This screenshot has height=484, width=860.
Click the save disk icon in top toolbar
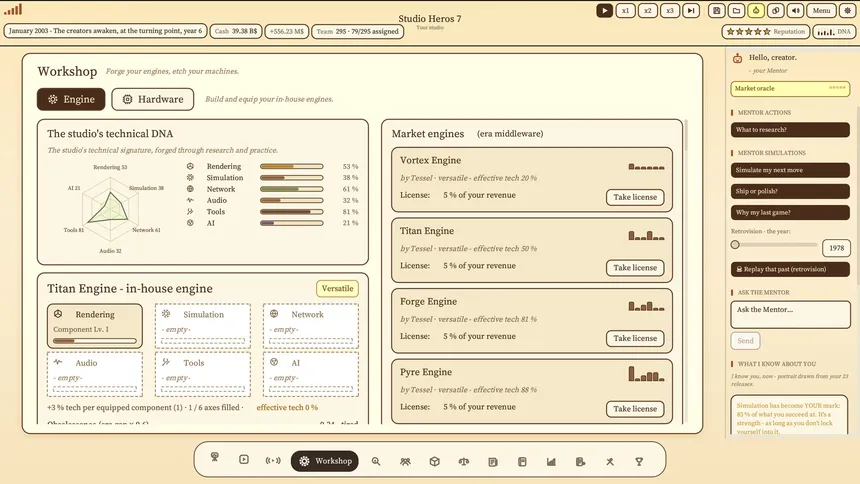point(716,10)
